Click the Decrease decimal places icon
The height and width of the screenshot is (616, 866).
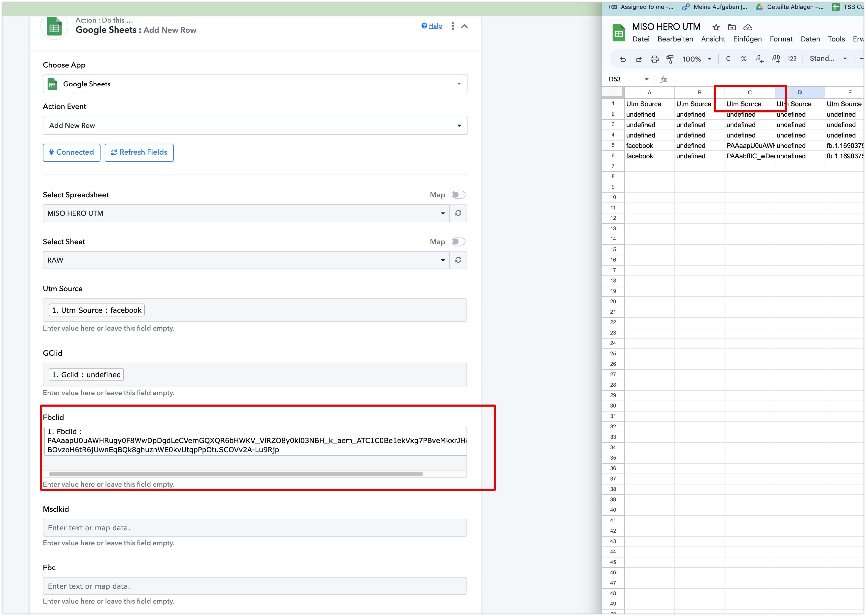coord(760,58)
